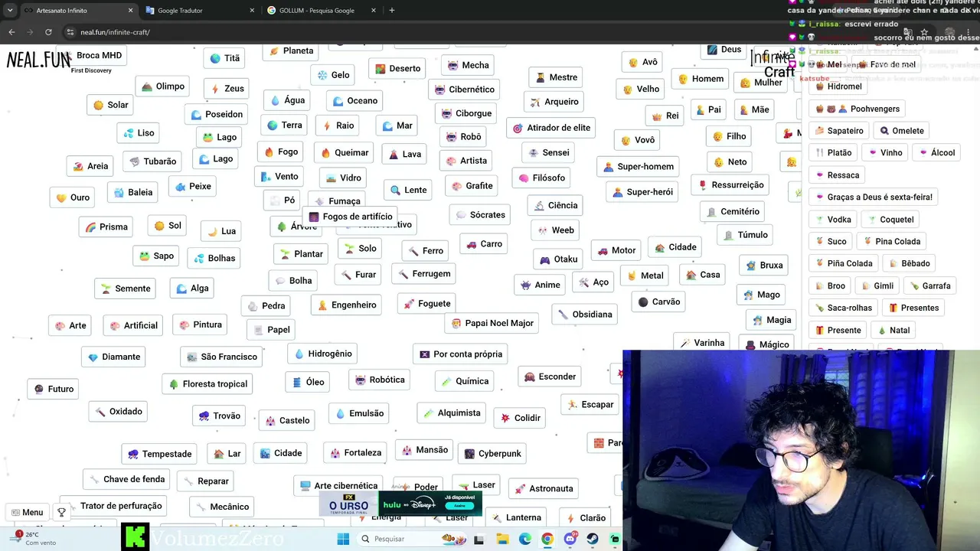
Task: Close the GOLLUM - Pesquisa Google tab
Action: point(373,11)
